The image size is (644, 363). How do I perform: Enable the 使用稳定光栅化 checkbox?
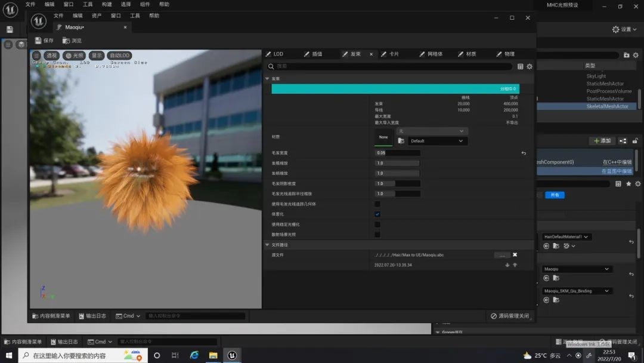(377, 224)
